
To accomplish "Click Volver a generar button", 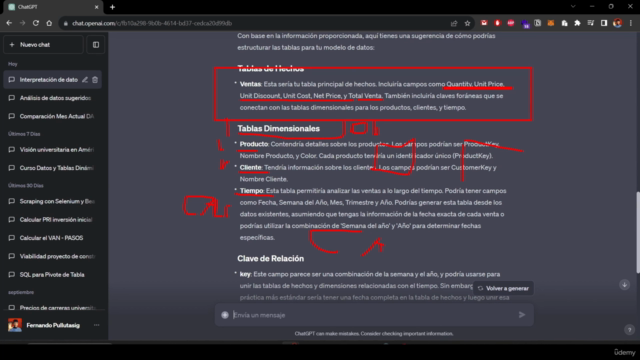I will click(503, 288).
